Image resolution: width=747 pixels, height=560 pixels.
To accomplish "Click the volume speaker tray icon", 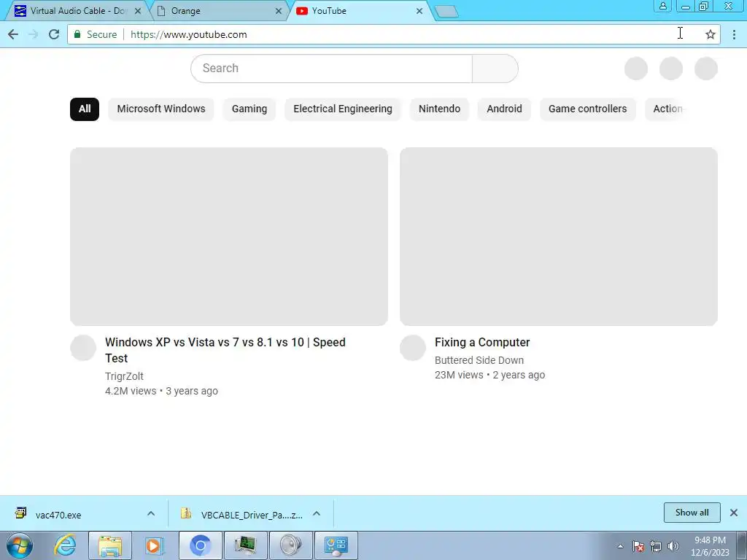I will click(673, 546).
